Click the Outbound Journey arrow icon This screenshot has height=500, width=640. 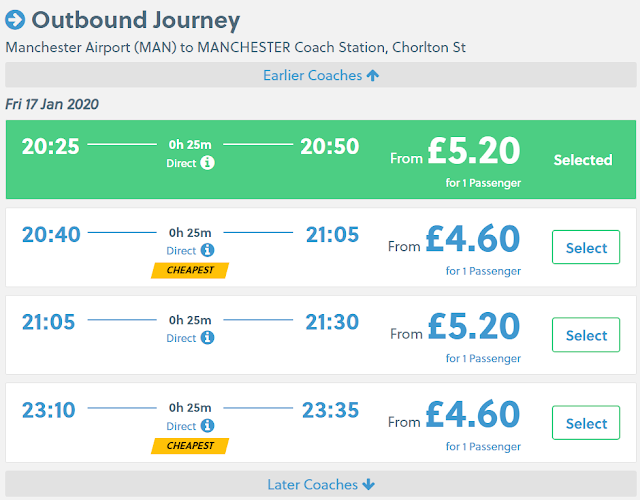(15, 19)
